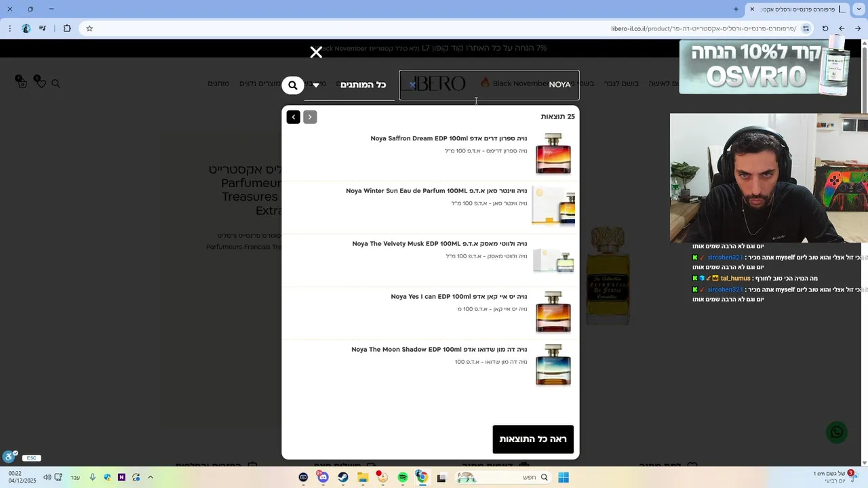Viewport: 868px width, 488px height.
Task: Go to next results page arrow
Action: [293, 117]
